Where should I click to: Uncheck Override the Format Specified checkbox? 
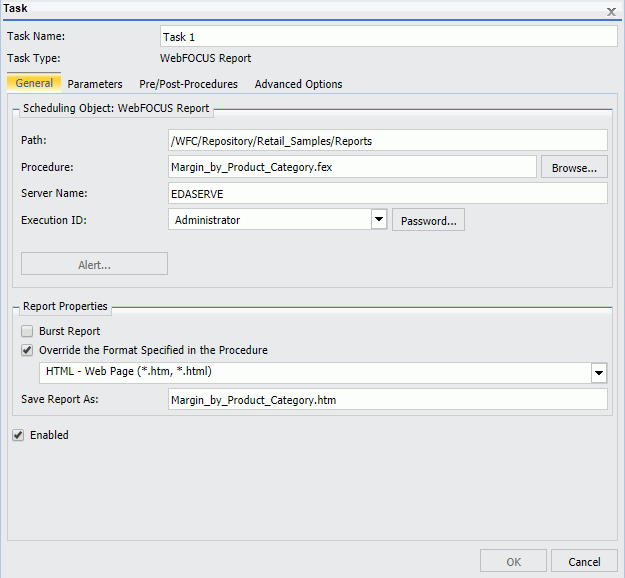tap(27, 350)
